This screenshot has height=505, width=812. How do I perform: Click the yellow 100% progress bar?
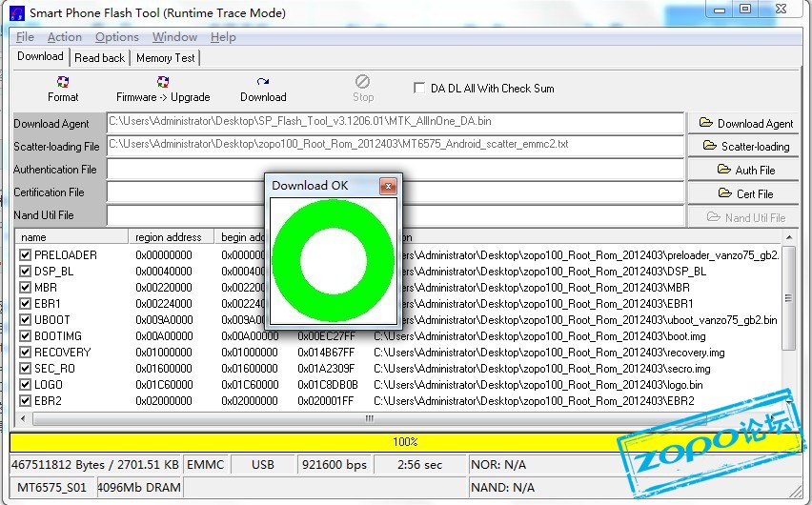405,442
